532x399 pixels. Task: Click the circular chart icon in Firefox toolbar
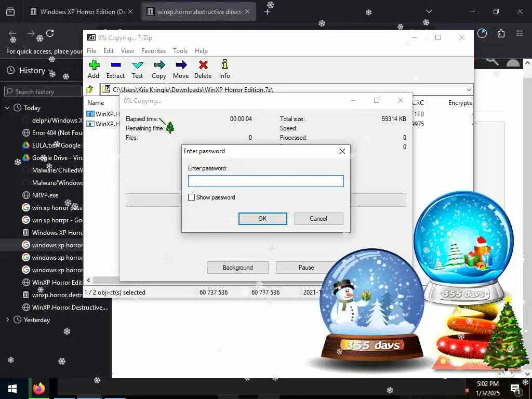click(482, 33)
